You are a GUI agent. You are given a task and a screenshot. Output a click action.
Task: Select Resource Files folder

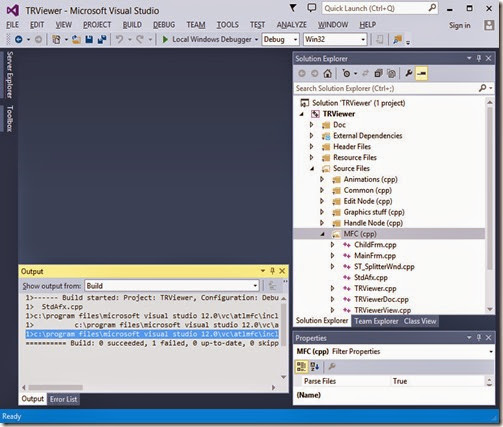(355, 157)
